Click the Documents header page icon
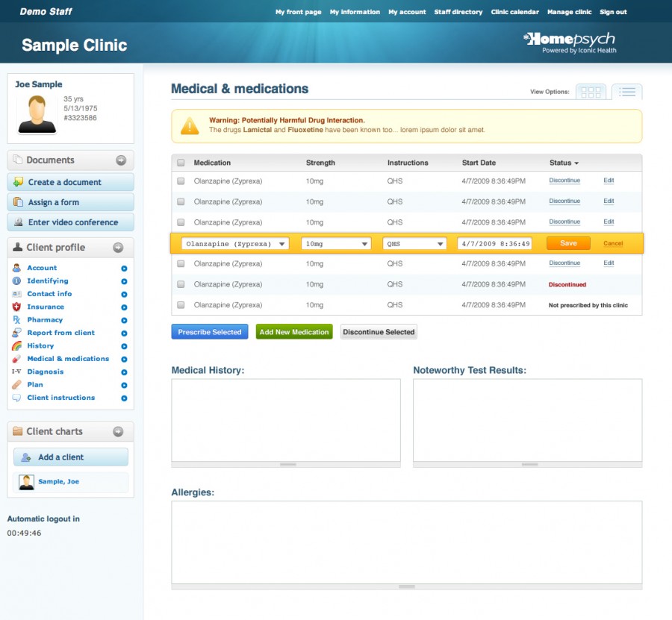The height and width of the screenshot is (620, 672). (18, 160)
